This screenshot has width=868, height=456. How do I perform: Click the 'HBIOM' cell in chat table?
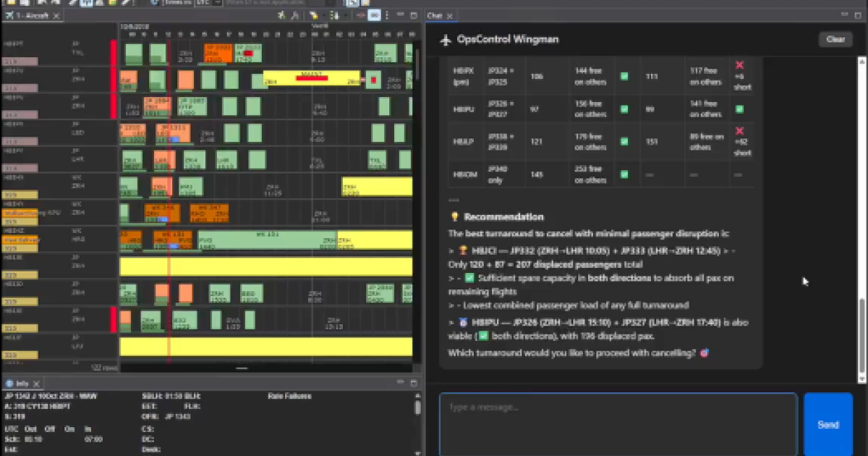pos(464,174)
